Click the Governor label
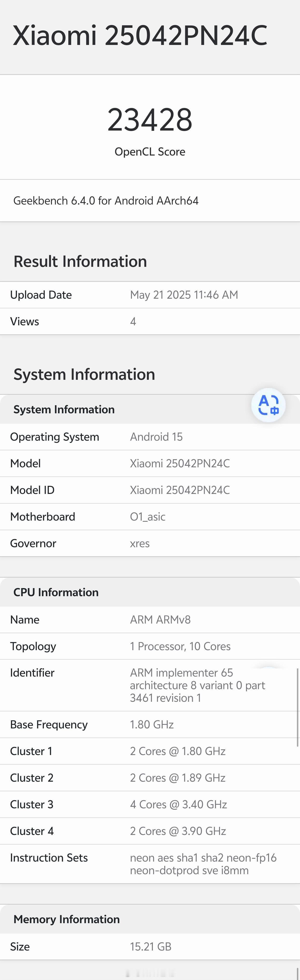This screenshot has height=980, width=300. pos(33,543)
